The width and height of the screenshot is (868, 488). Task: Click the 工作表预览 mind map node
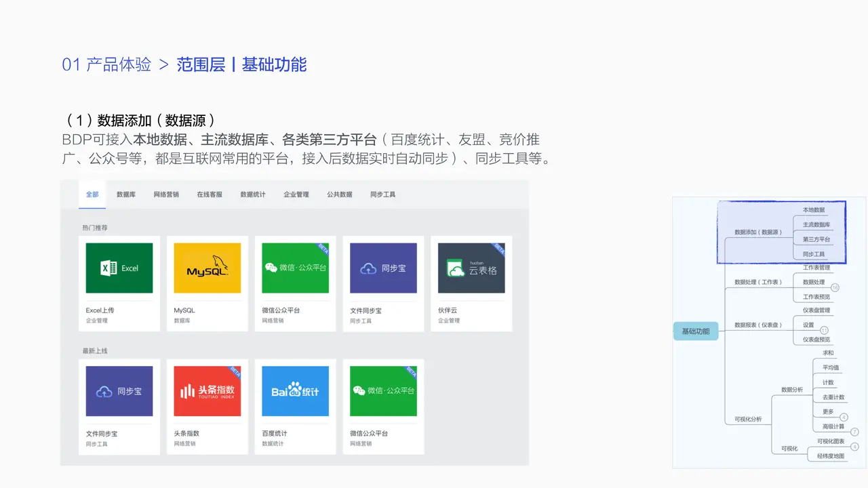tap(816, 297)
